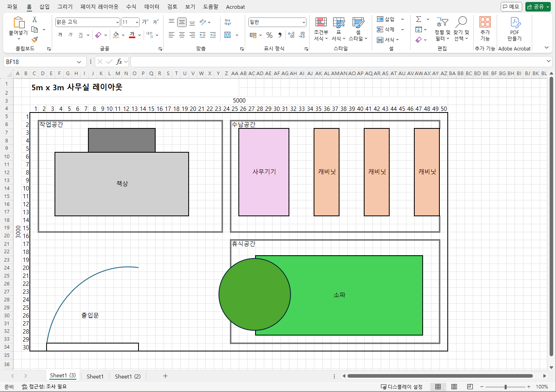Switch to Page Layout tab
556x392 pixels.
pos(99,7)
